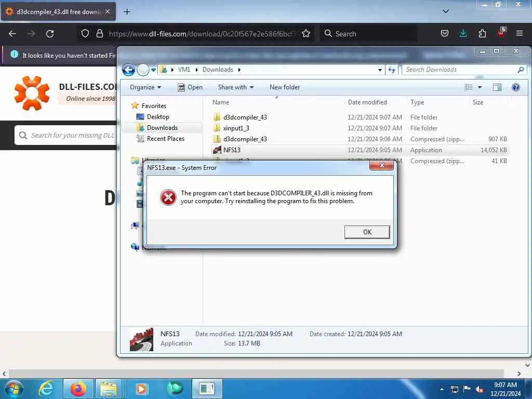Screen dimensions: 532x399
Task: Select Downloads under Favorites
Action: 162,128
